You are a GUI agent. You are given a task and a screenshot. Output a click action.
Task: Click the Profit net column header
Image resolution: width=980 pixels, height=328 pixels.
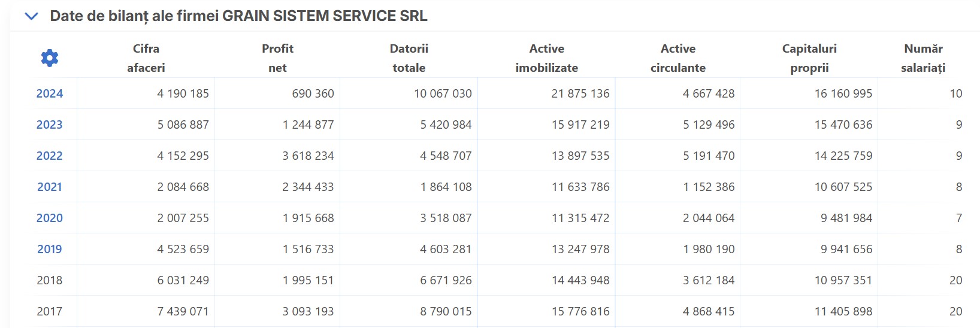[277, 58]
